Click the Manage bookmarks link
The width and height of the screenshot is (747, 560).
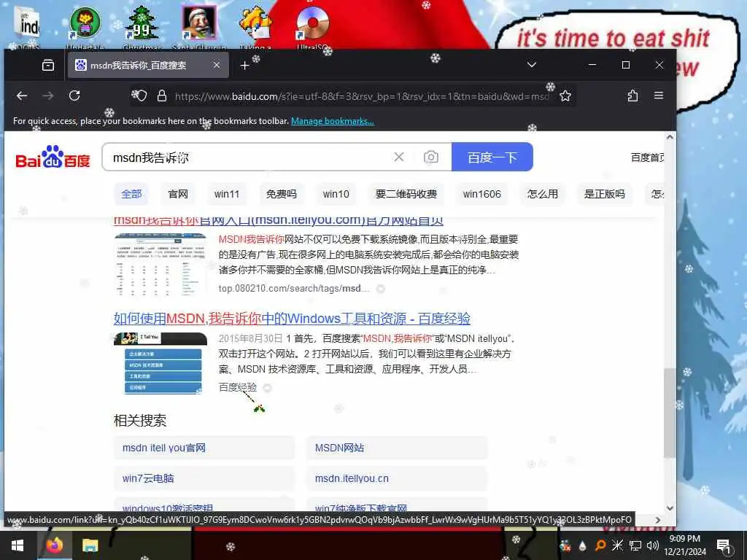(x=333, y=121)
